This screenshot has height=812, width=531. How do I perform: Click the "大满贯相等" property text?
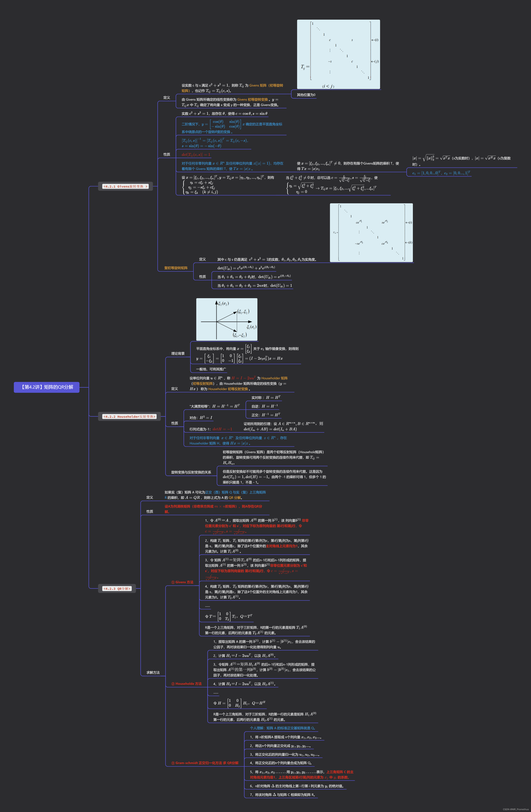pos(215,406)
